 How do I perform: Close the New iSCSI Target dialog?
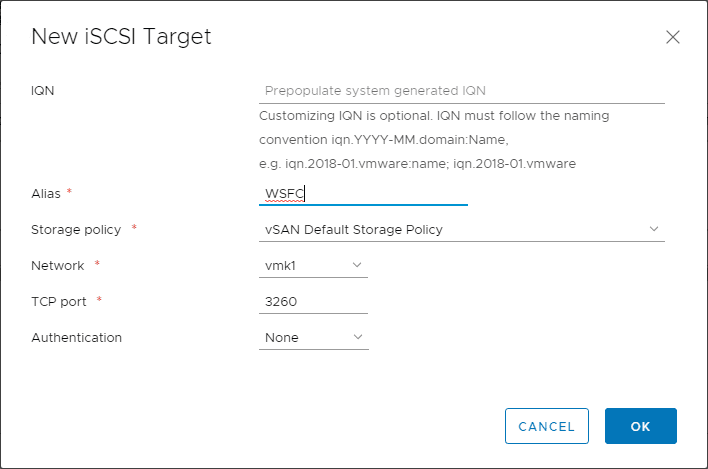(x=673, y=38)
